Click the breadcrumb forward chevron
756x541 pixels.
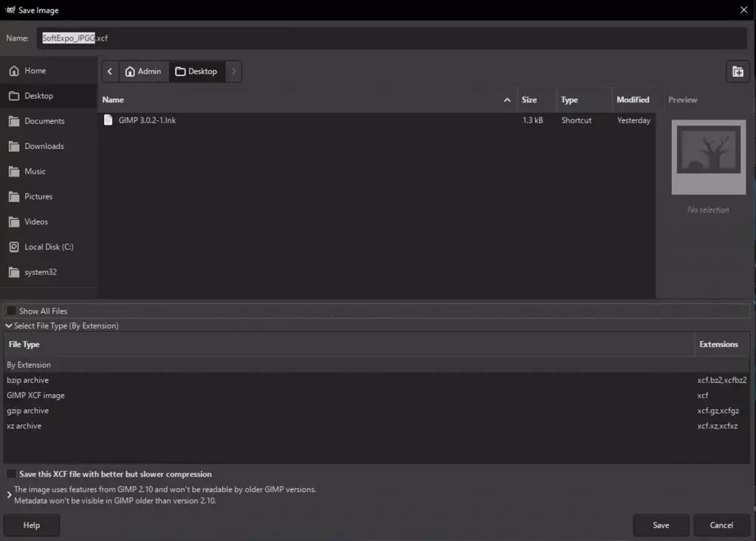[234, 71]
